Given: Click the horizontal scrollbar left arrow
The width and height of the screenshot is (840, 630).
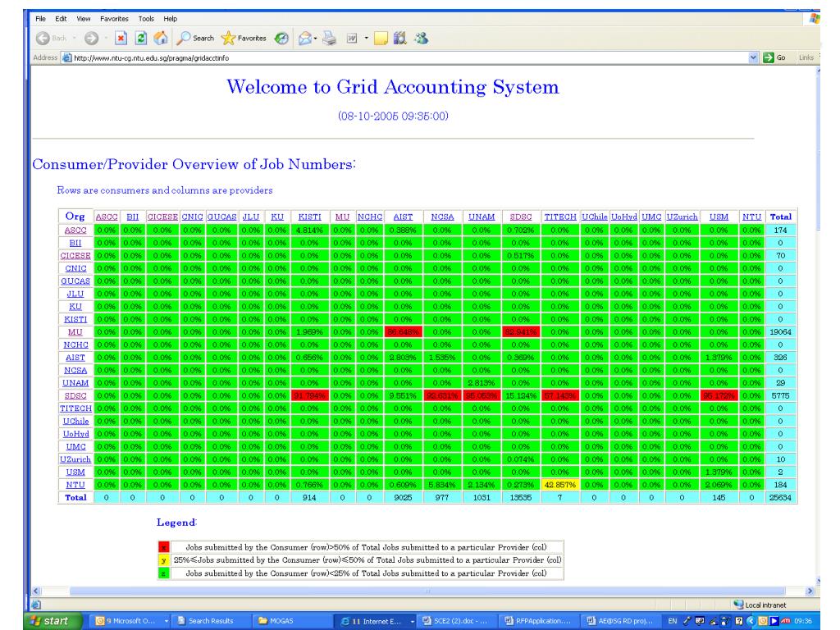Looking at the screenshot, I should point(36,591).
